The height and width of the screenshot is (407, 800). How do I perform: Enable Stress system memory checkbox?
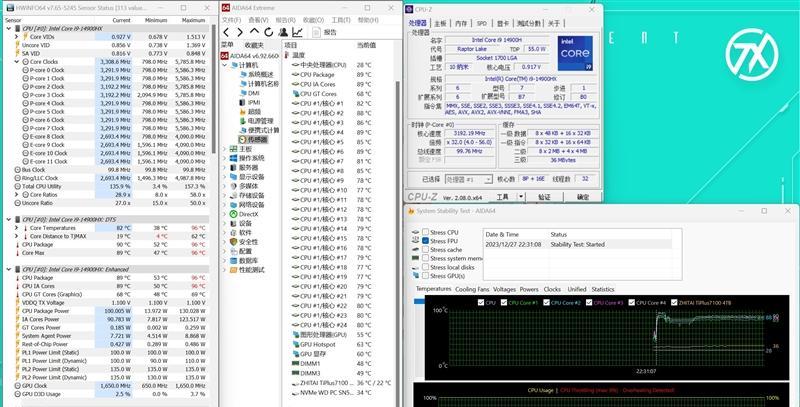425,259
